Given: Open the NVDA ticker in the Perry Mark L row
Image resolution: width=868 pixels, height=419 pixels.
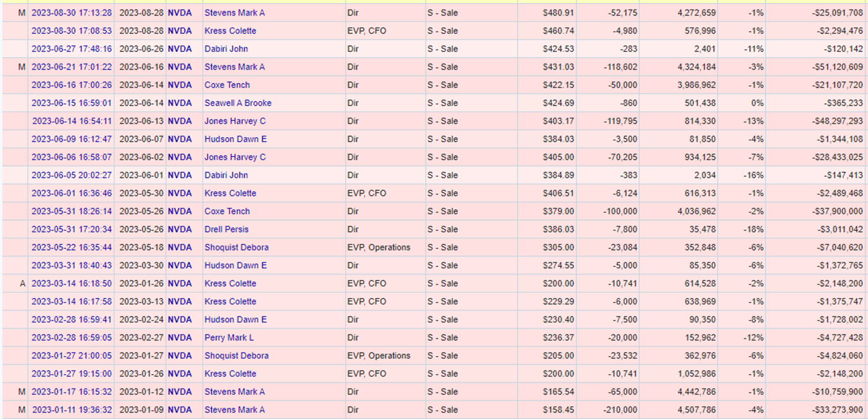Looking at the screenshot, I should (180, 338).
